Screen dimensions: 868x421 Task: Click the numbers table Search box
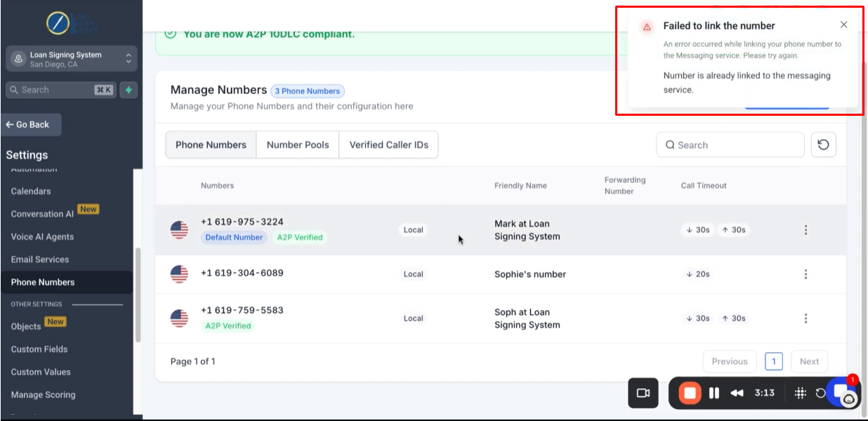[730, 145]
